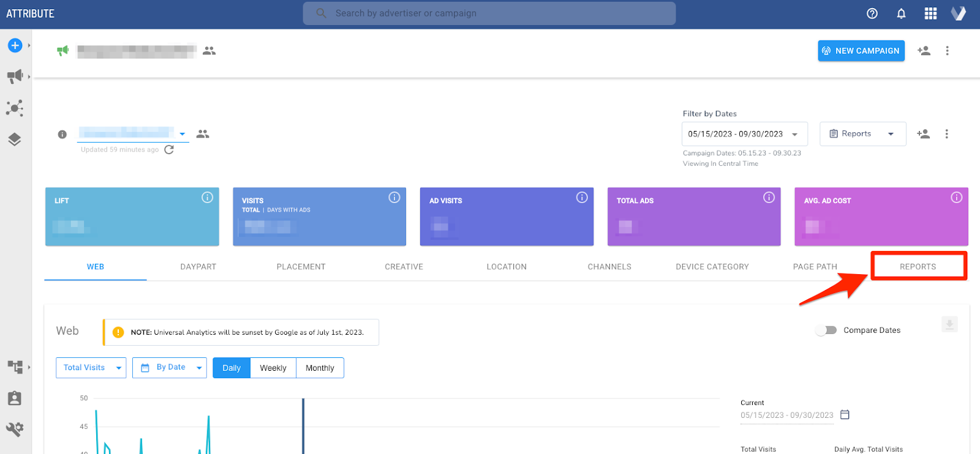Select the Daily view button
This screenshot has width=980, height=454.
232,368
